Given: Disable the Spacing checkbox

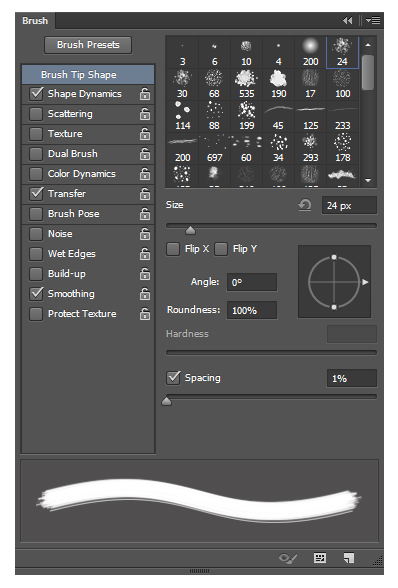Looking at the screenshot, I should 173,378.
